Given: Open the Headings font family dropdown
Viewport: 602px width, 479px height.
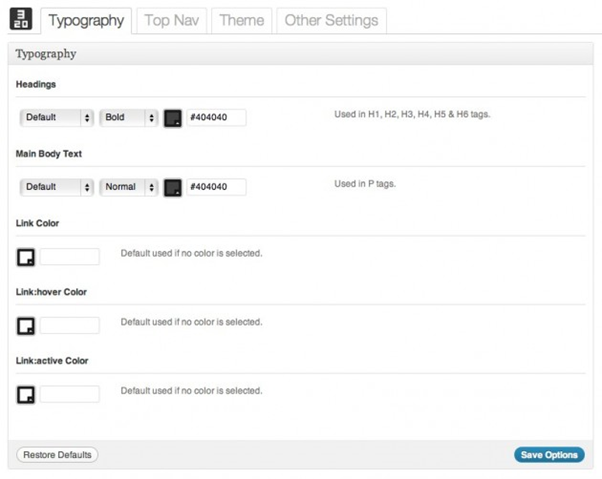Looking at the screenshot, I should 57,118.
